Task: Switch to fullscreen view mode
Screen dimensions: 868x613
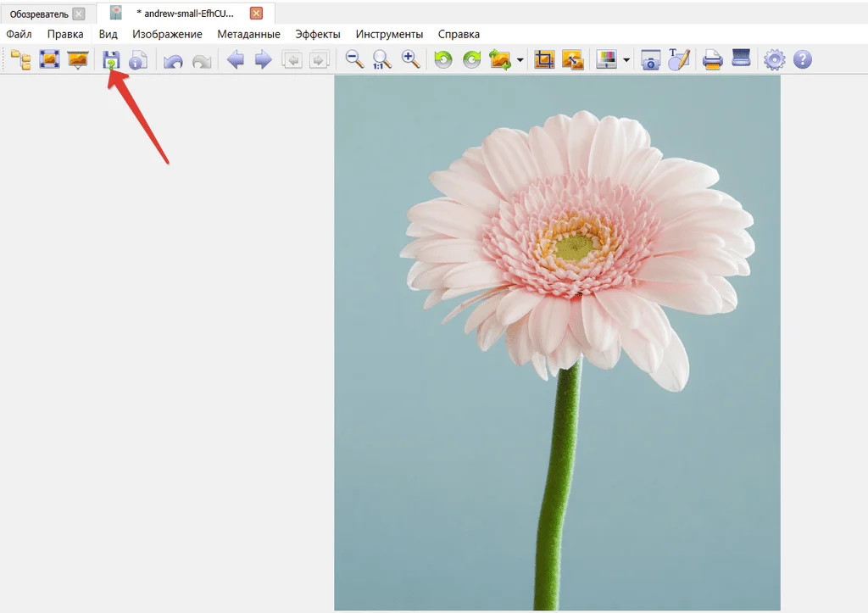Action: point(49,60)
